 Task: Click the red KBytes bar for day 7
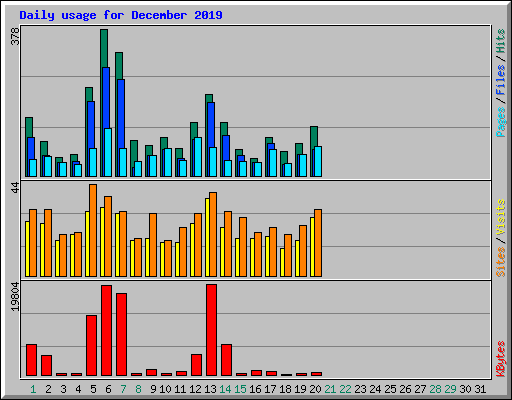tap(121, 334)
